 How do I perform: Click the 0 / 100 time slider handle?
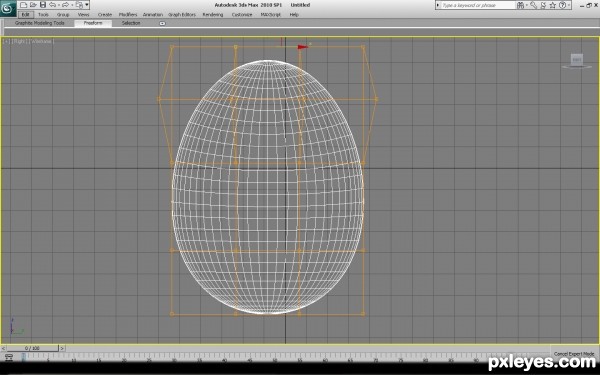pyautogui.click(x=33, y=348)
